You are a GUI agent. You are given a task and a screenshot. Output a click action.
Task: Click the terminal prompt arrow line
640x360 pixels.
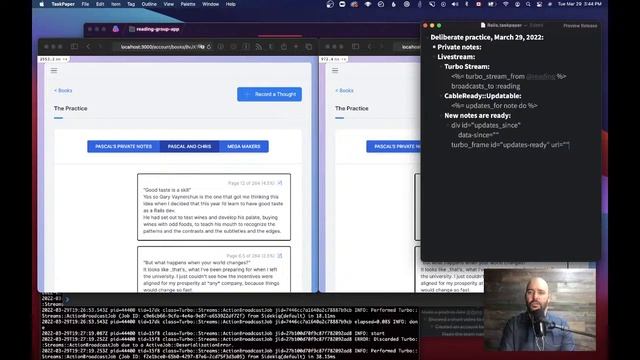[67, 300]
